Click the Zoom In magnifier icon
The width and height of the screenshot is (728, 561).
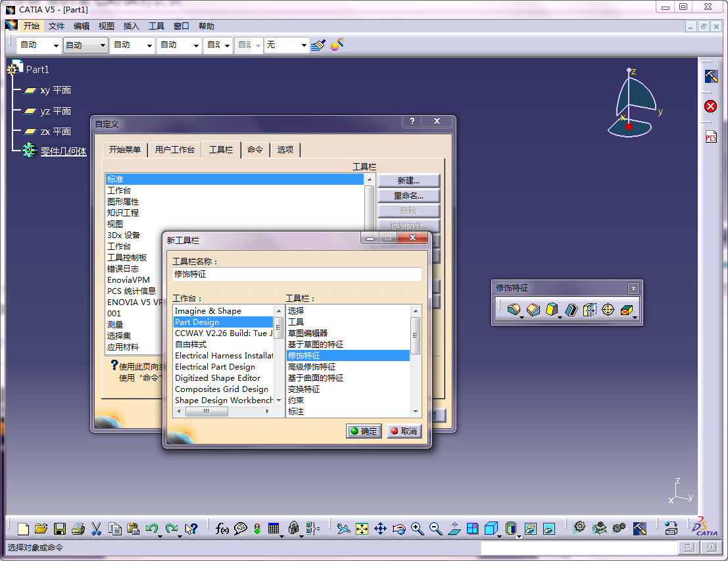pos(417,529)
